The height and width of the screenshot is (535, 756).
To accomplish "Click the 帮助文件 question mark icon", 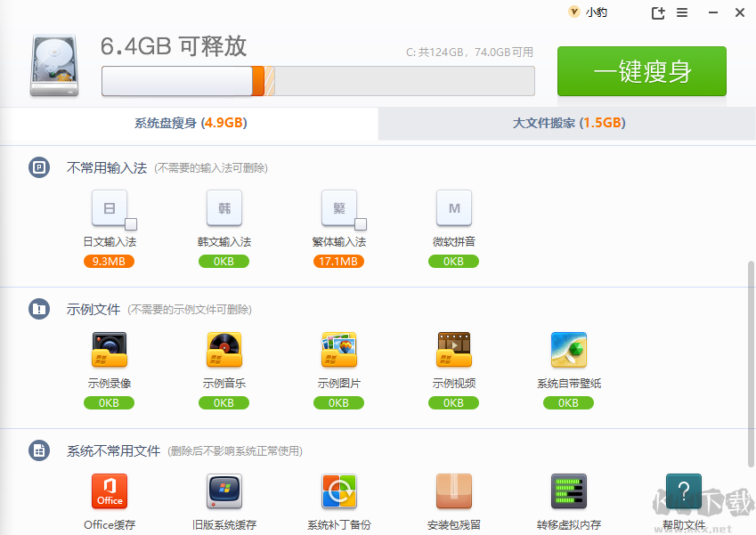I will 684,491.
